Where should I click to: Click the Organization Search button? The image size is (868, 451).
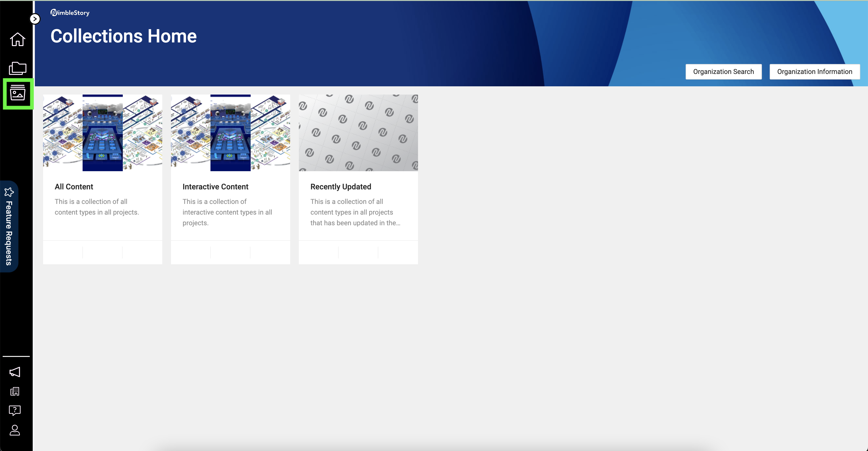723,72
